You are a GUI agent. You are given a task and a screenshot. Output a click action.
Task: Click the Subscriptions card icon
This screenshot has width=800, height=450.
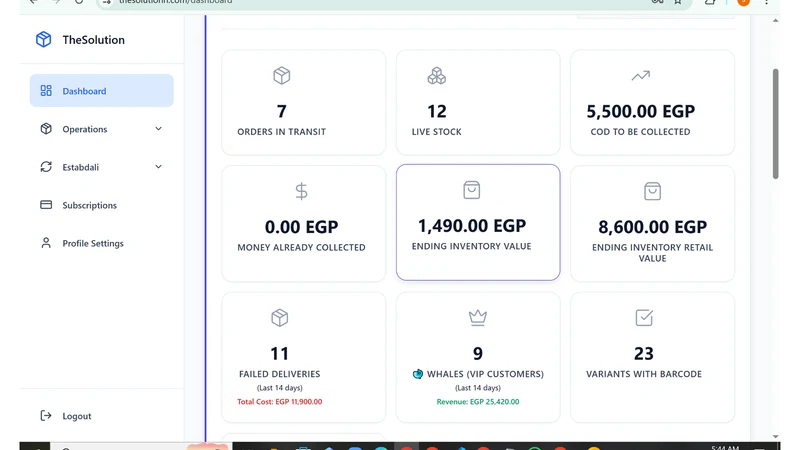click(46, 205)
